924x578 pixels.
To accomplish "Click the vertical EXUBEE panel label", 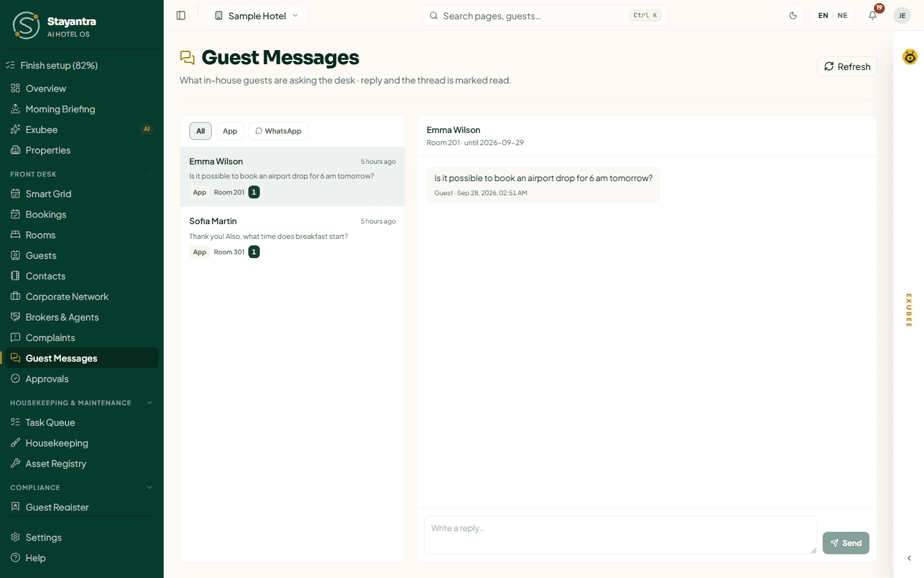I will [x=909, y=310].
